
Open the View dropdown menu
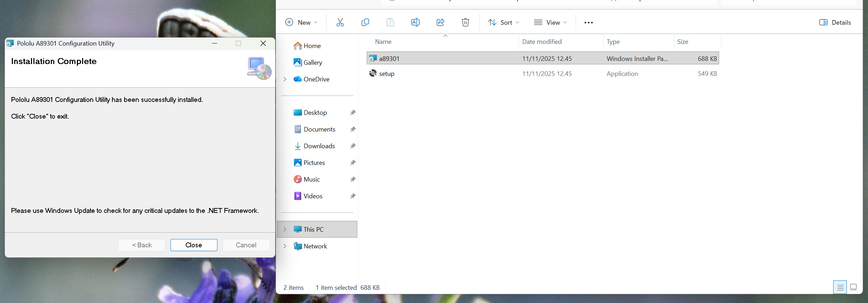550,23
